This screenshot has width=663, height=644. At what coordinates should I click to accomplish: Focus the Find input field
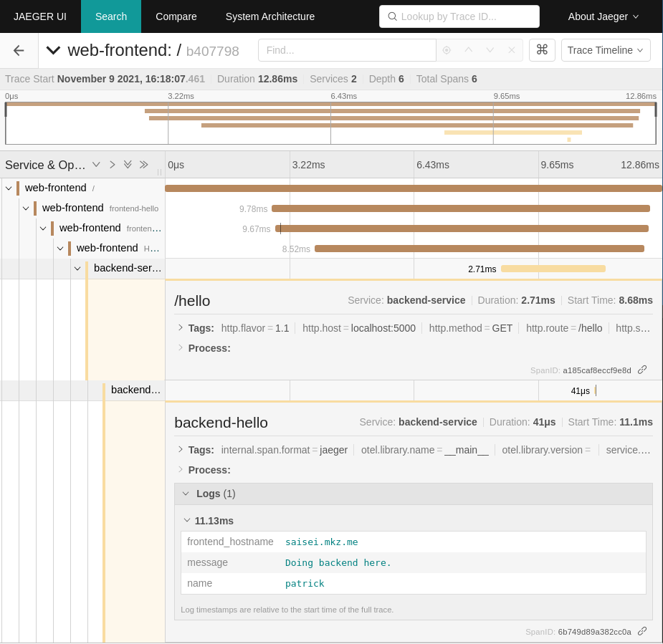pos(347,50)
